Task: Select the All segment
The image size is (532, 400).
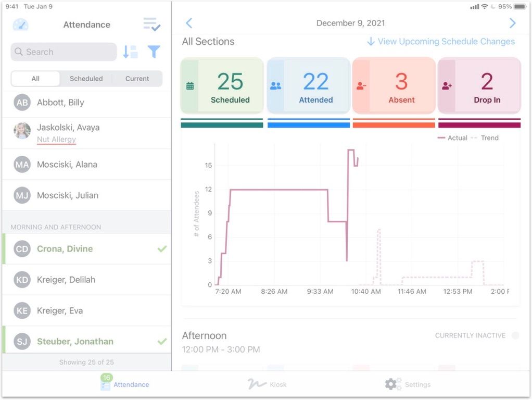Action: (x=35, y=79)
